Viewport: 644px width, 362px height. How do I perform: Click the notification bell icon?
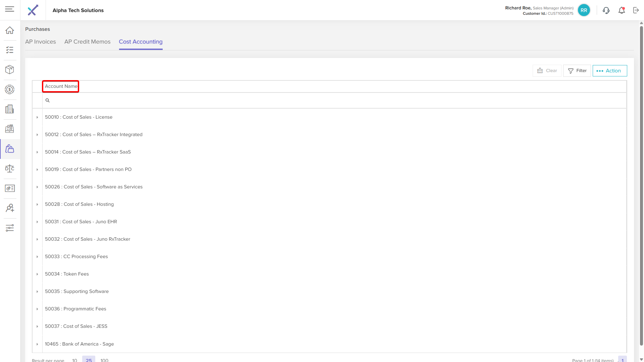(x=622, y=10)
